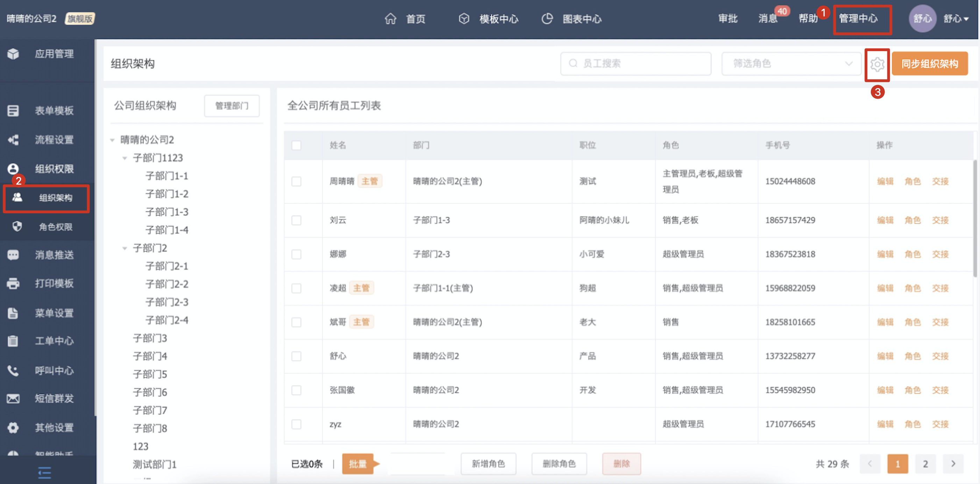The image size is (980, 484).
Task: Click 编辑 link for 周晴晴
Action: [x=885, y=181]
